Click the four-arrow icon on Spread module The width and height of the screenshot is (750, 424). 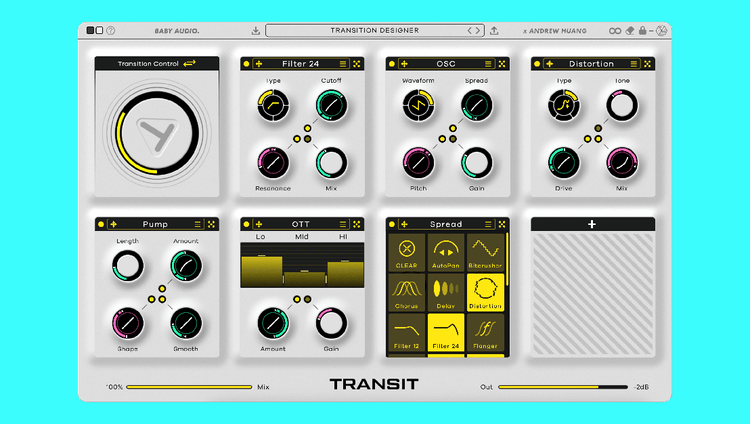[502, 224]
